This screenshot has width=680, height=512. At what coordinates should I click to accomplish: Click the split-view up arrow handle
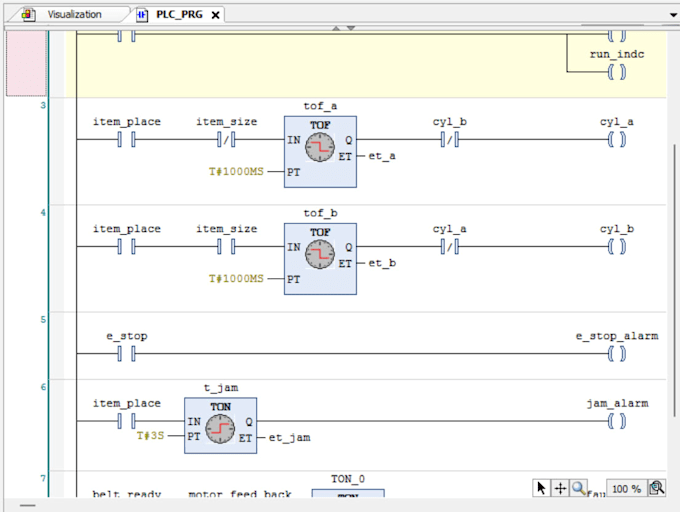coord(336,28)
